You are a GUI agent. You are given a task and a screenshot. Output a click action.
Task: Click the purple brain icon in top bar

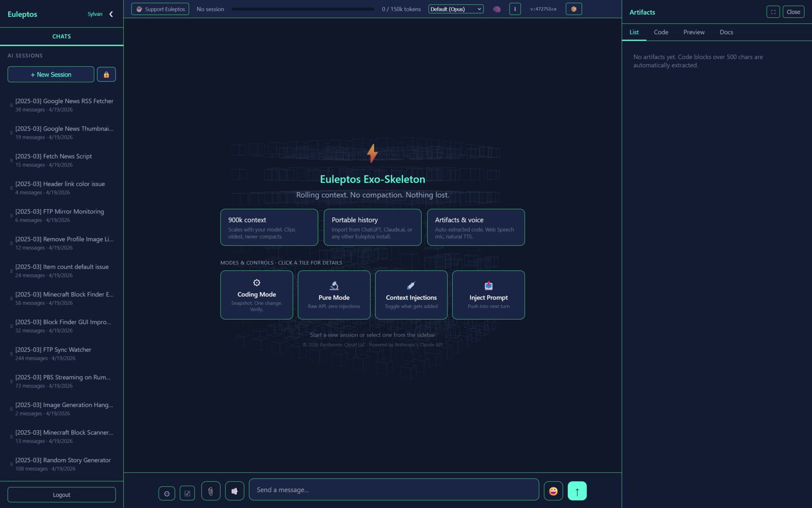pyautogui.click(x=497, y=9)
